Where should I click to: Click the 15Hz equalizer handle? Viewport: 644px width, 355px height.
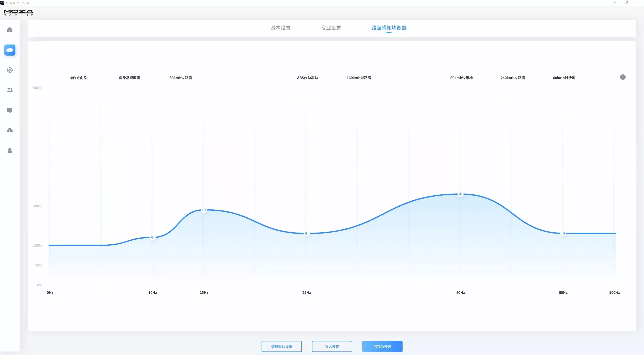tap(204, 210)
